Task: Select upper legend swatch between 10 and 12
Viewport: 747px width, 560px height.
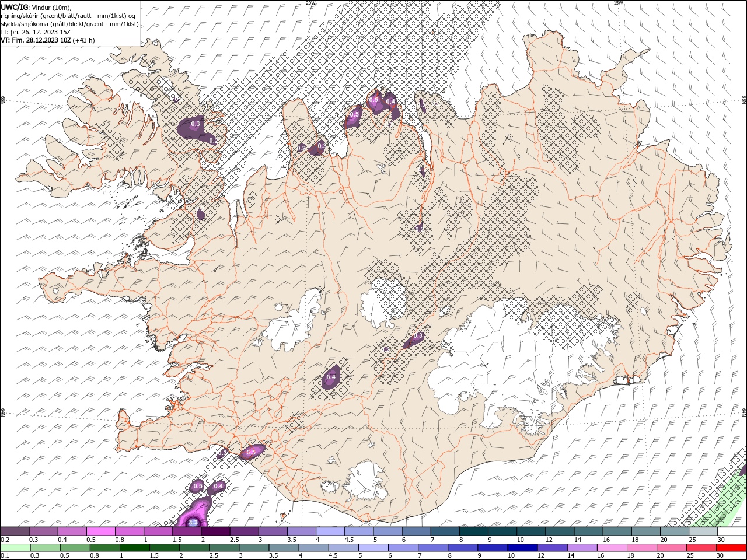Action: (531, 531)
